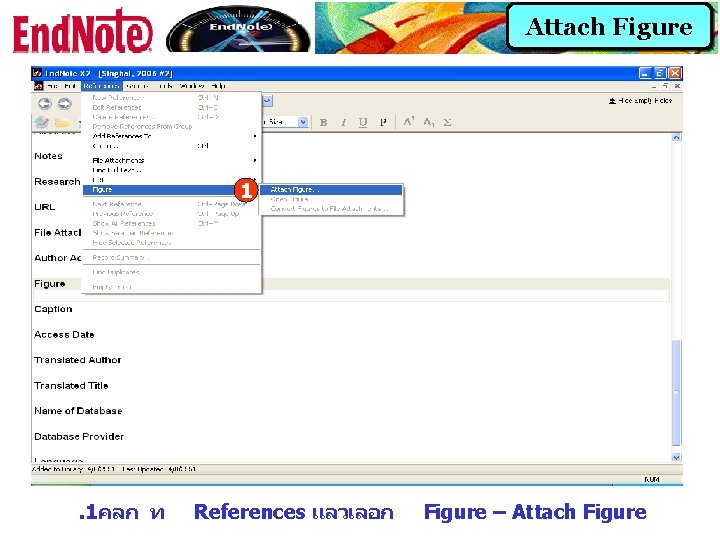Go to the previous reference with back arrow
Screen dimensions: 720x540
click(x=45, y=103)
